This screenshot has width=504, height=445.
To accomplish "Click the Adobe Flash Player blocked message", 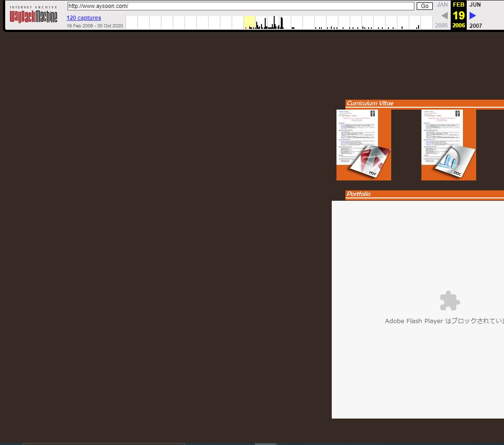I will click(x=444, y=321).
